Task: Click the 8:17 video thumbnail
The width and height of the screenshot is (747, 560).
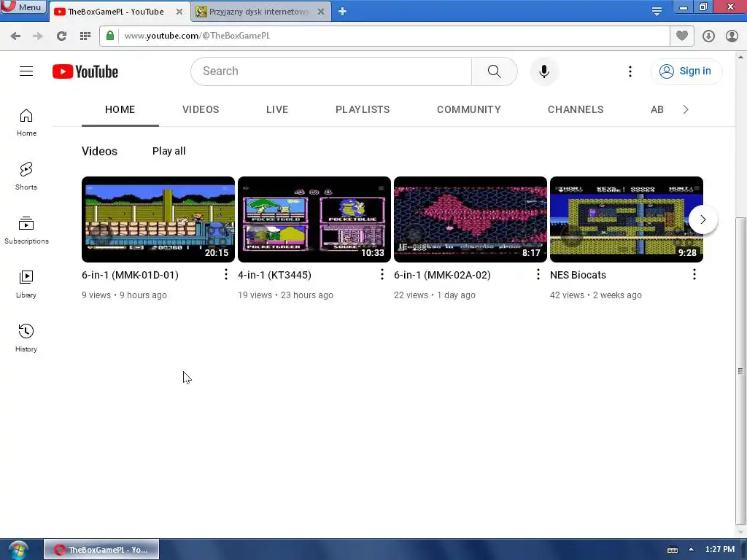Action: pos(471,219)
